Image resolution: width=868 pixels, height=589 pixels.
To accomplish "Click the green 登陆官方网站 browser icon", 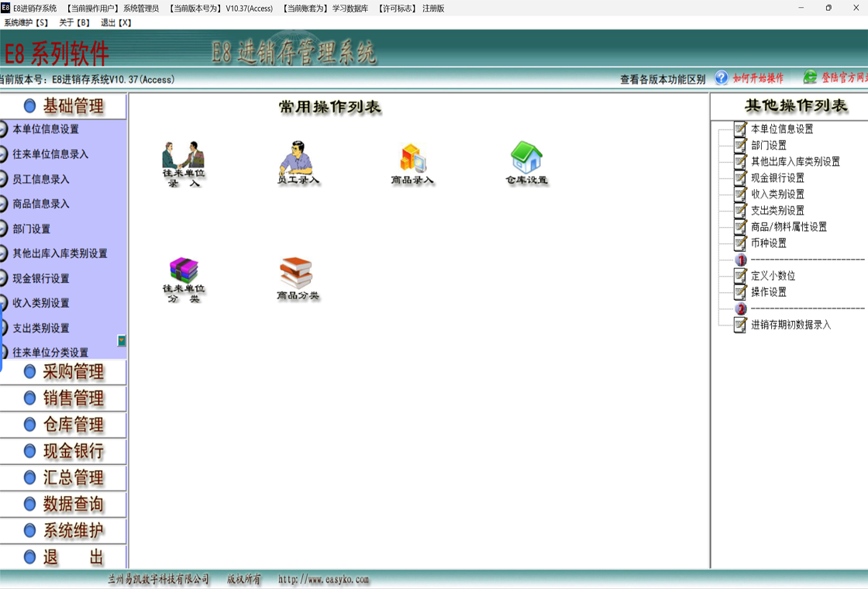I will tap(810, 77).
